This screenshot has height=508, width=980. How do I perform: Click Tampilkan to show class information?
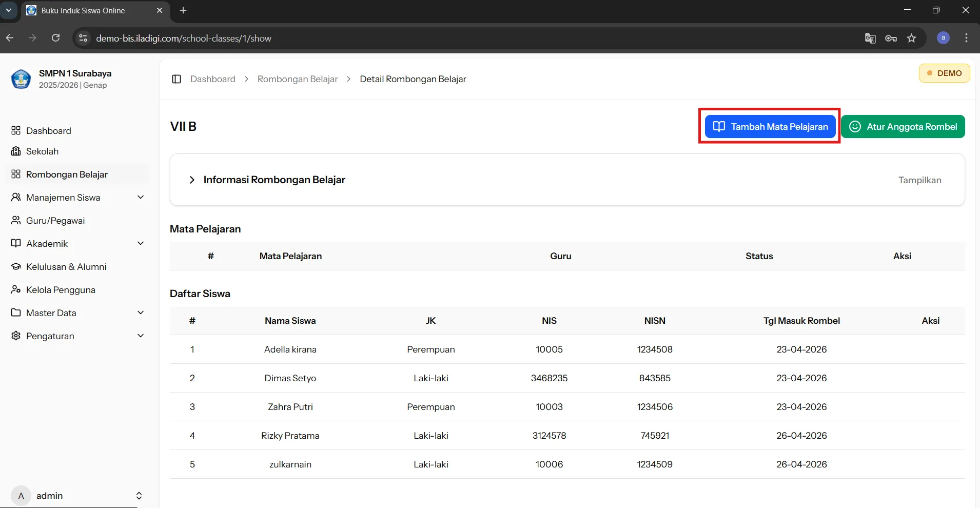point(919,180)
